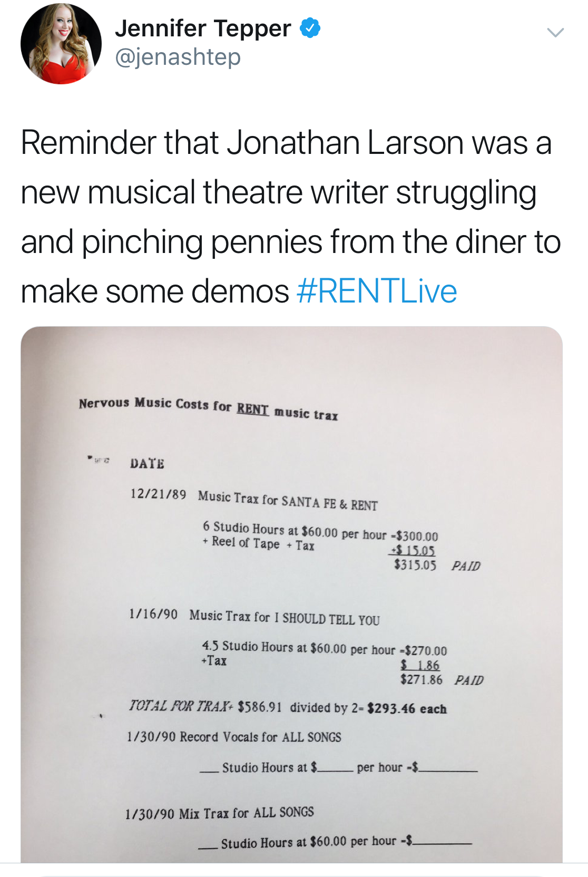Click "Jonathan Larson" in the tweet text
Image resolution: width=588 pixels, height=877 pixels.
click(x=346, y=143)
